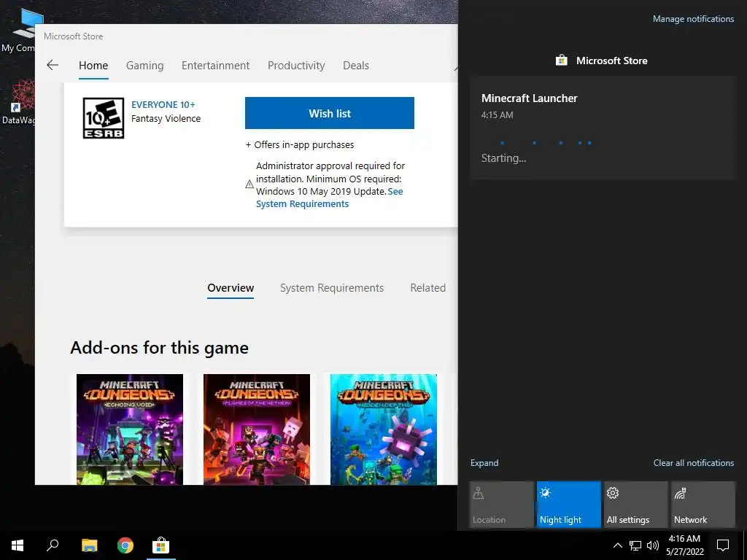Go back with the Store back arrow

coord(53,65)
